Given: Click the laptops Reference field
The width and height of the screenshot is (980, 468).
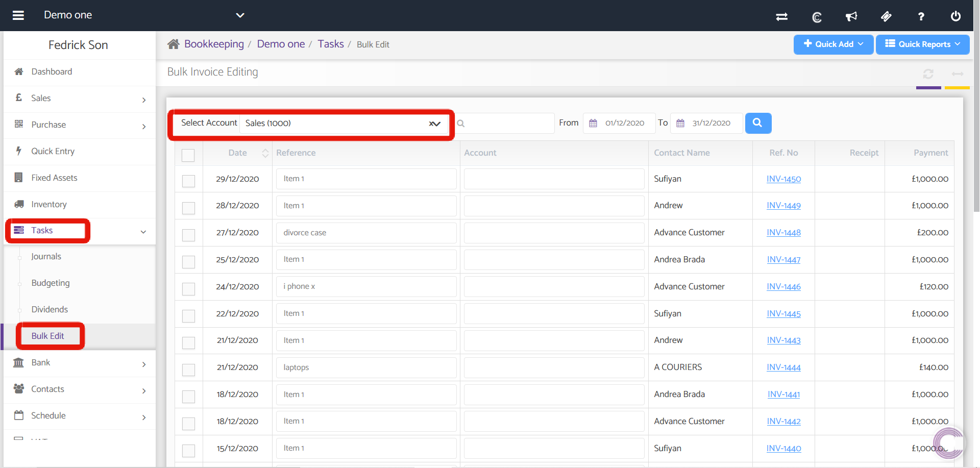Looking at the screenshot, I should pos(366,367).
